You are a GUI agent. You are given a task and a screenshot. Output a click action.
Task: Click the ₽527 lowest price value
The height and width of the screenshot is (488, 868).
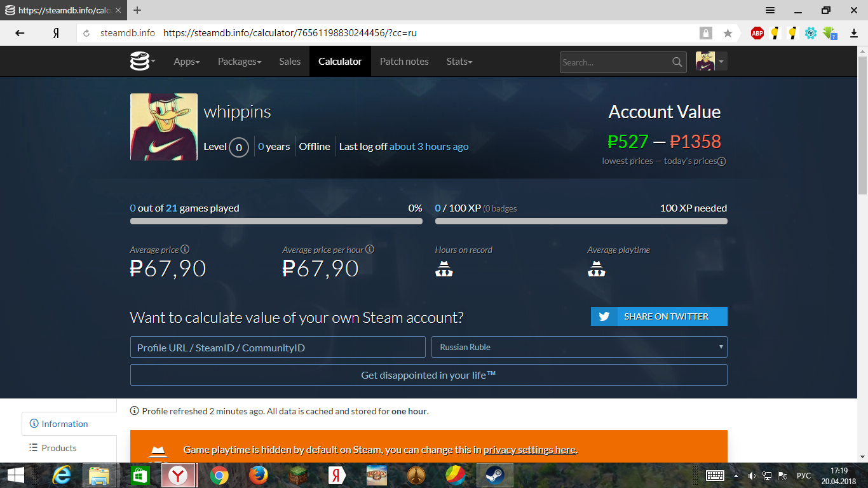pyautogui.click(x=628, y=142)
